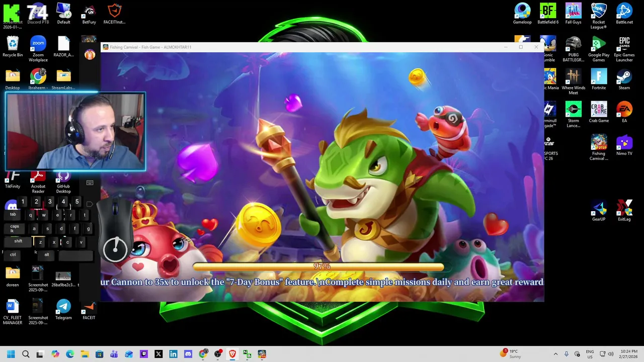Open the StreamLabs folder on the desktop
The height and width of the screenshot is (362, 644).
click(63, 79)
